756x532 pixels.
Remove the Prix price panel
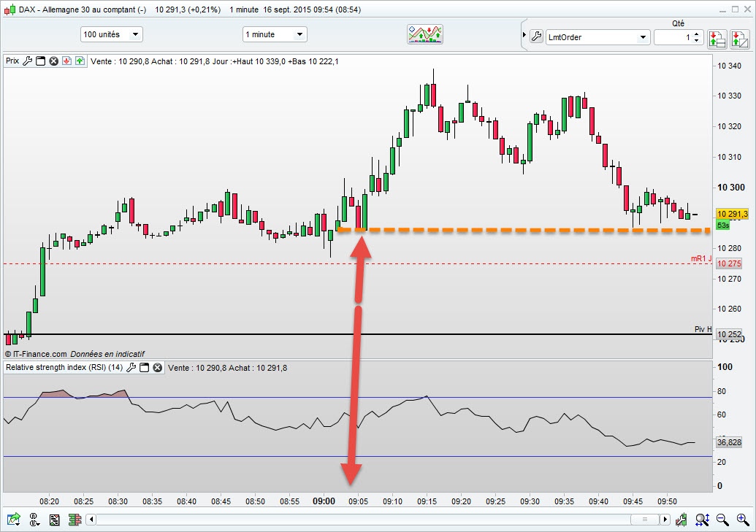(x=54, y=61)
